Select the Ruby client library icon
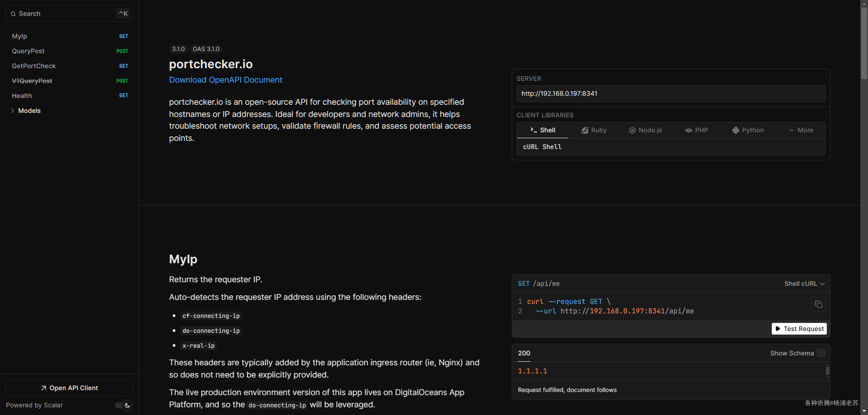Image resolution: width=868 pixels, height=415 pixels. 585,130
